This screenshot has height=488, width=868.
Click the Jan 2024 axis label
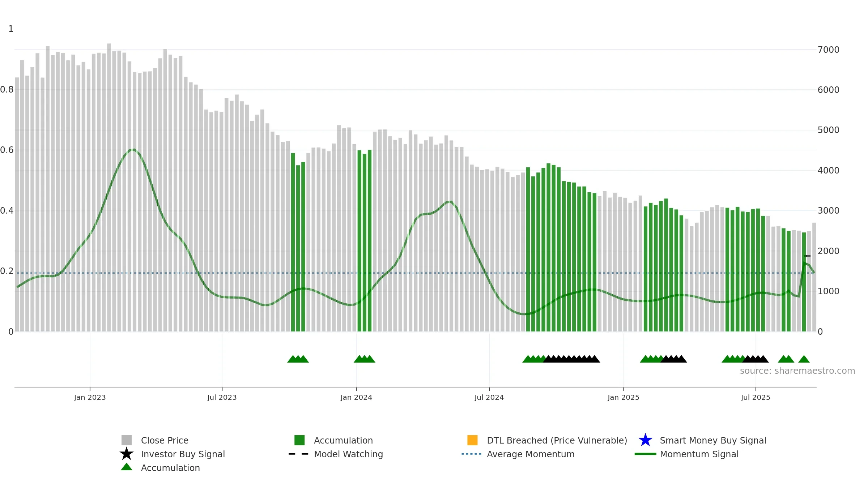[x=356, y=398]
